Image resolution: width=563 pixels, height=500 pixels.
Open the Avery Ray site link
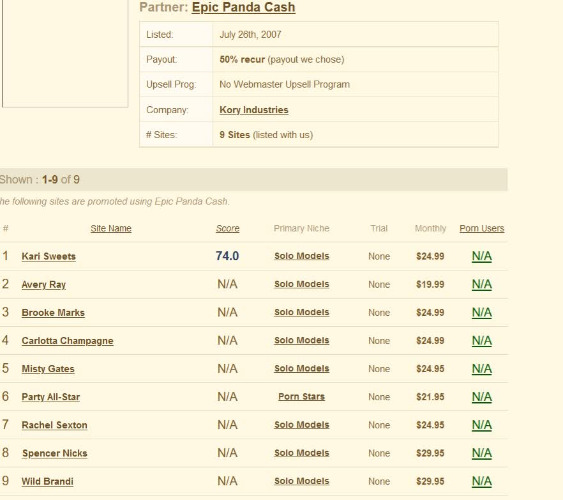click(x=43, y=285)
